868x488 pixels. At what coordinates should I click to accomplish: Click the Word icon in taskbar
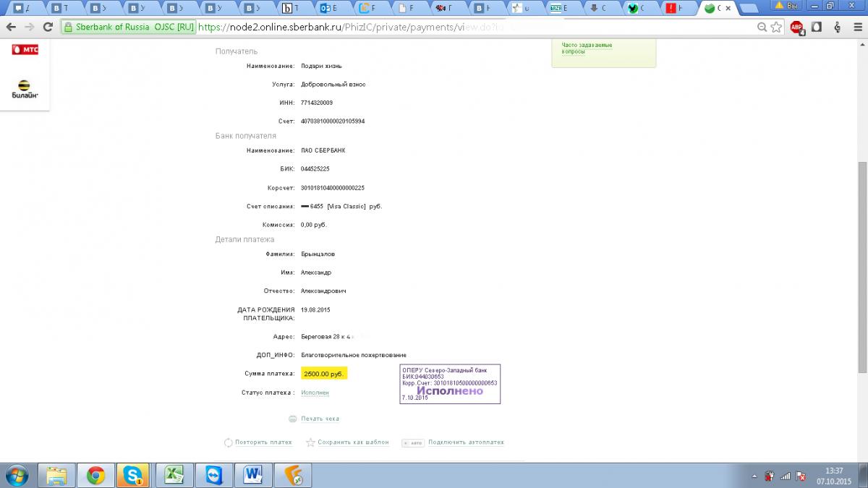click(x=253, y=475)
